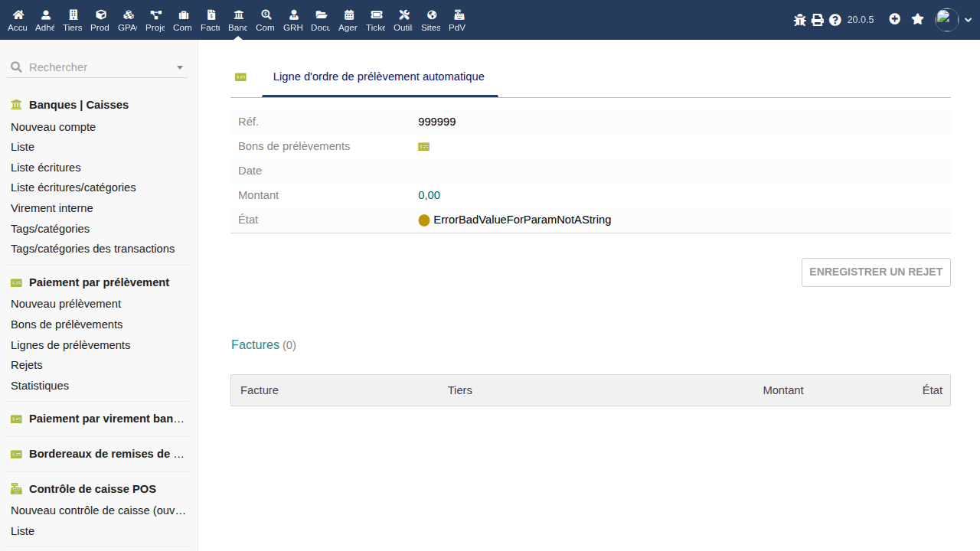Go to the Tiers third-parties module
The width and height of the screenshot is (980, 551).
click(73, 20)
